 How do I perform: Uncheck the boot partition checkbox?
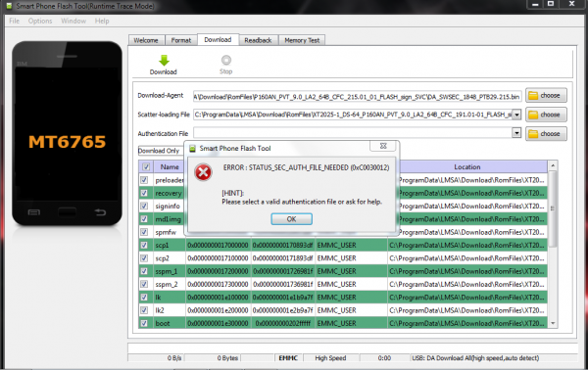144,323
